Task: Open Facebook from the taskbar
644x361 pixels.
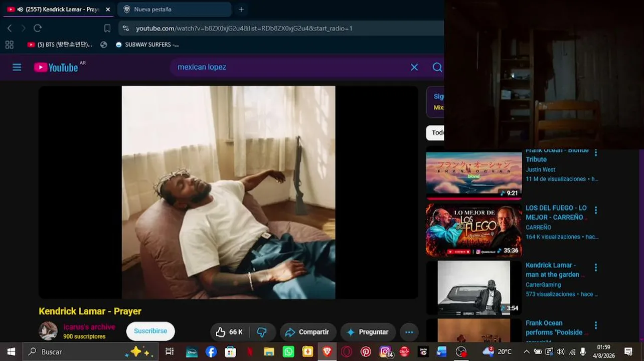Action: coord(211,352)
